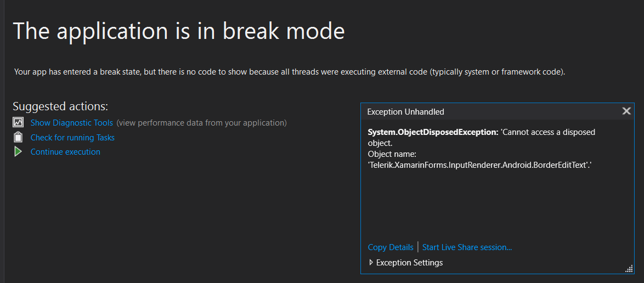Click the 'application is in break mode' heading

point(179,31)
